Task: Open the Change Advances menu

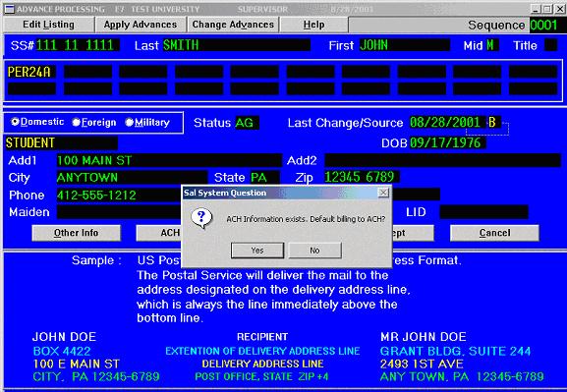Action: [x=233, y=25]
